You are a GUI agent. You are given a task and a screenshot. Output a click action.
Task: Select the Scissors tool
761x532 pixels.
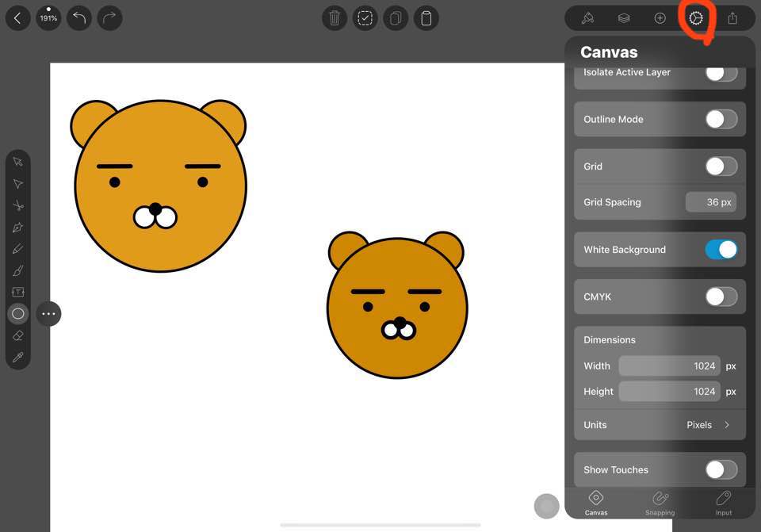18,205
